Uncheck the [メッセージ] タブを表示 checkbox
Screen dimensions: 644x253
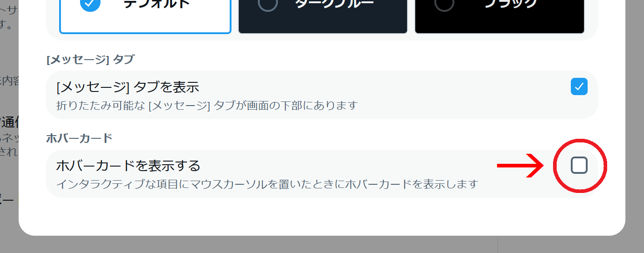point(579,86)
